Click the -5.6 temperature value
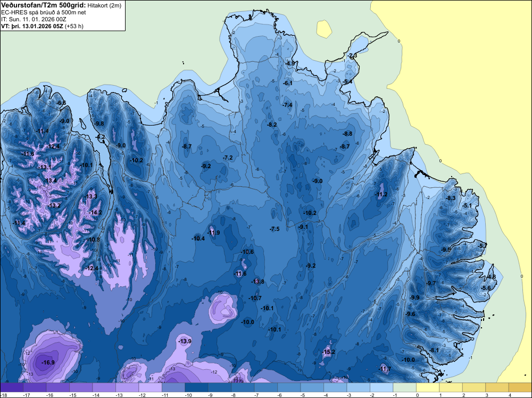 tap(486, 288)
